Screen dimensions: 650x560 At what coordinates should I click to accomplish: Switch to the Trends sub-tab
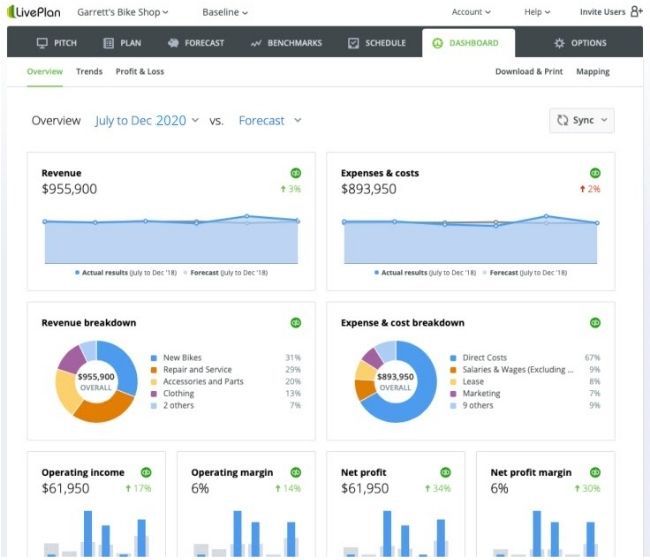89,72
